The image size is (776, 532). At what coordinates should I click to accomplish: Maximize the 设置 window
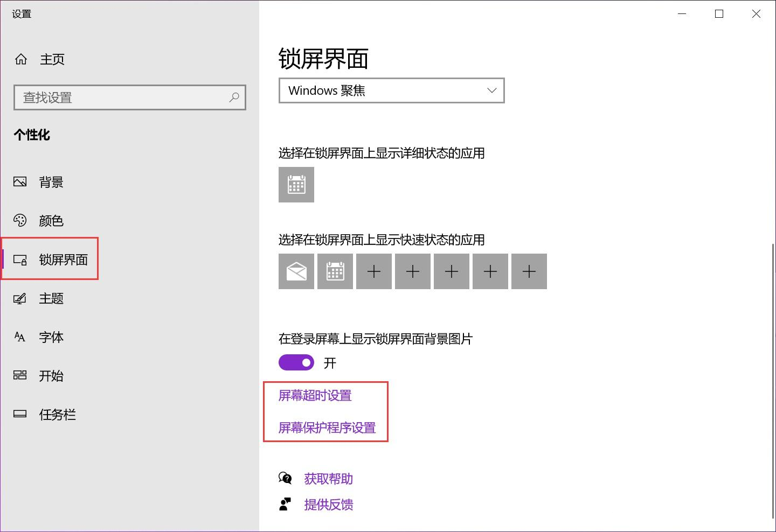[719, 14]
